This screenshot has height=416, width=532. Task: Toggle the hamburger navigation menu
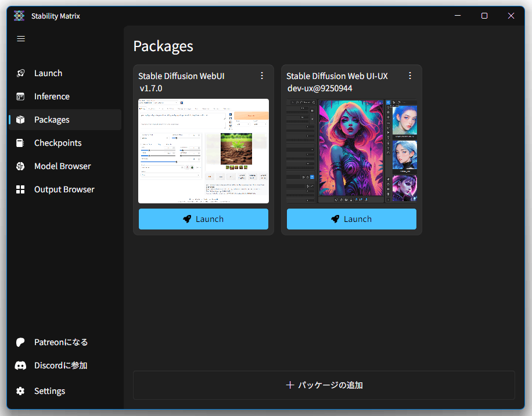click(x=21, y=39)
